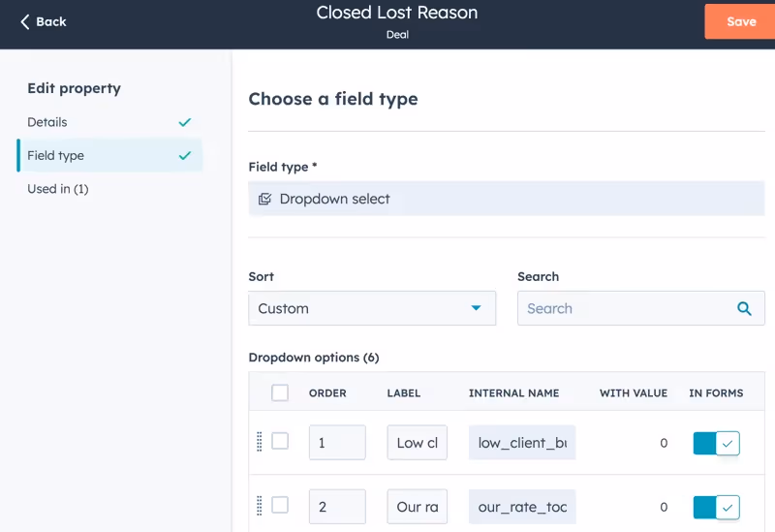
Task: Click the Edit property sidebar heading
Action: coord(75,88)
